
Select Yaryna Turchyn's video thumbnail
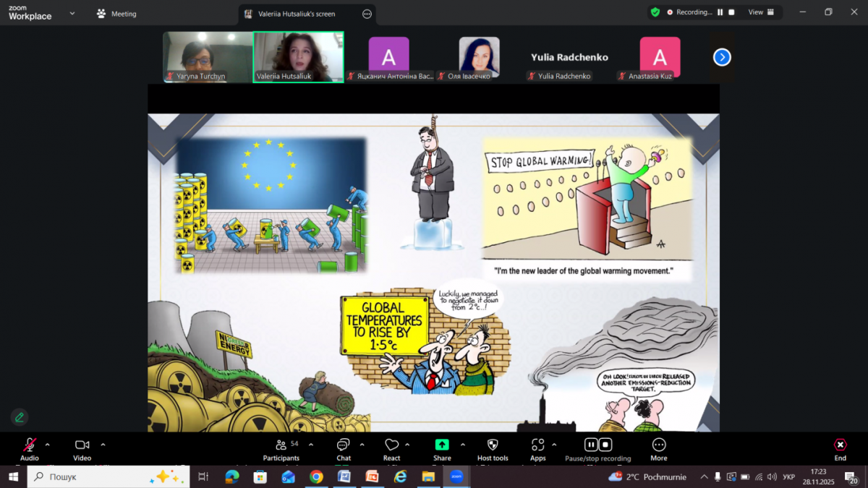click(207, 56)
